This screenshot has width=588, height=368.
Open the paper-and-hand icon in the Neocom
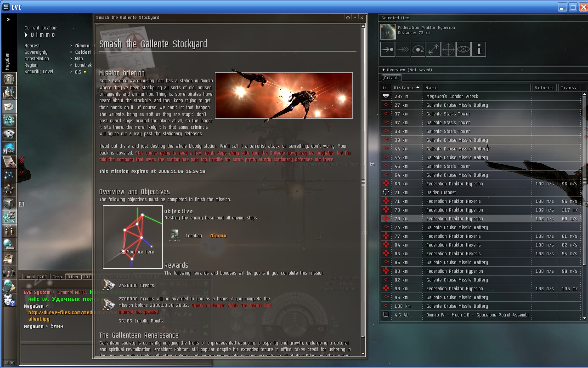9,161
